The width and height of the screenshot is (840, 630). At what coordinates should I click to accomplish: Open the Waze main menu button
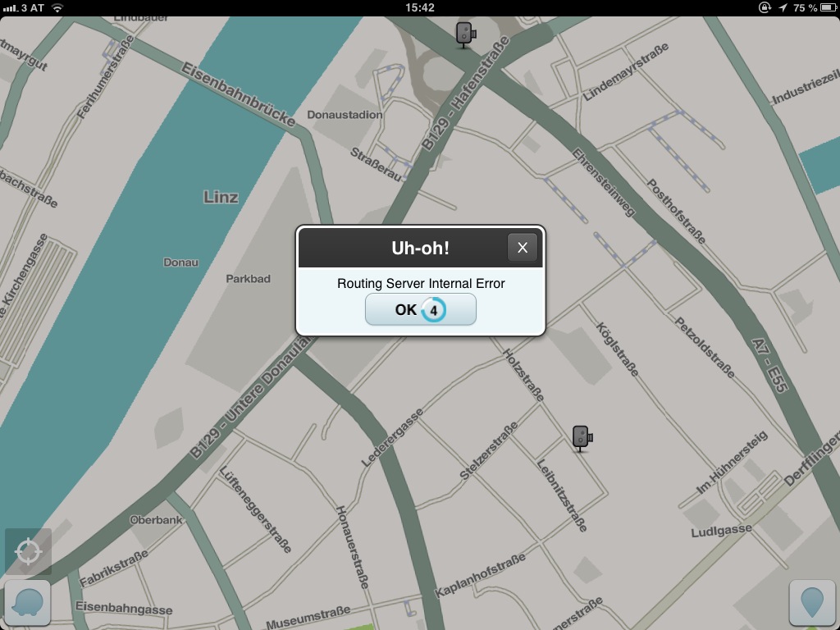coord(28,603)
